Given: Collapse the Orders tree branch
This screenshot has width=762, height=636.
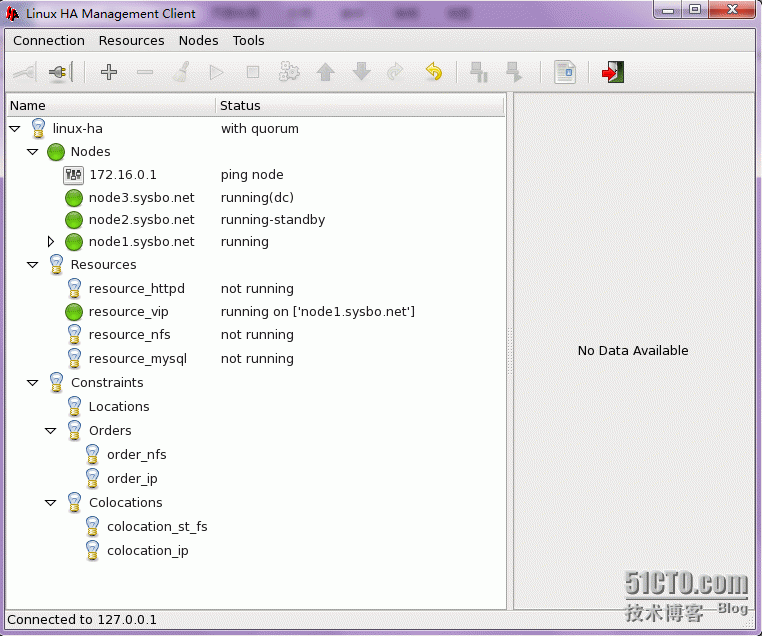Looking at the screenshot, I should tap(51, 430).
